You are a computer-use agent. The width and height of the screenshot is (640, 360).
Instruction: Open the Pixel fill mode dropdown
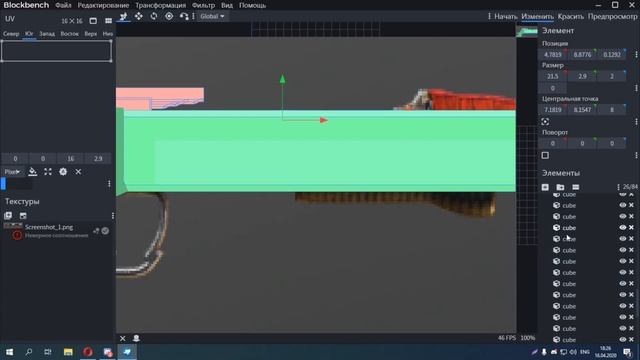click(x=13, y=172)
